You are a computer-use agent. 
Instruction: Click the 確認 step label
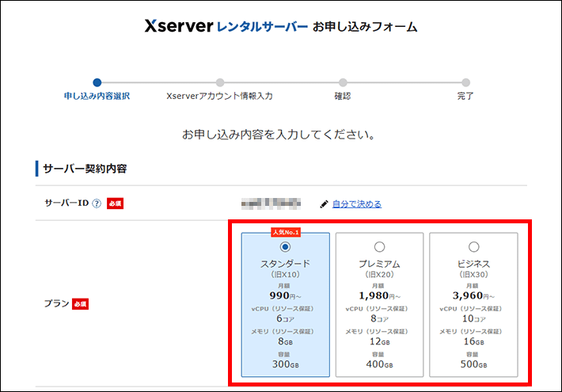tap(343, 96)
